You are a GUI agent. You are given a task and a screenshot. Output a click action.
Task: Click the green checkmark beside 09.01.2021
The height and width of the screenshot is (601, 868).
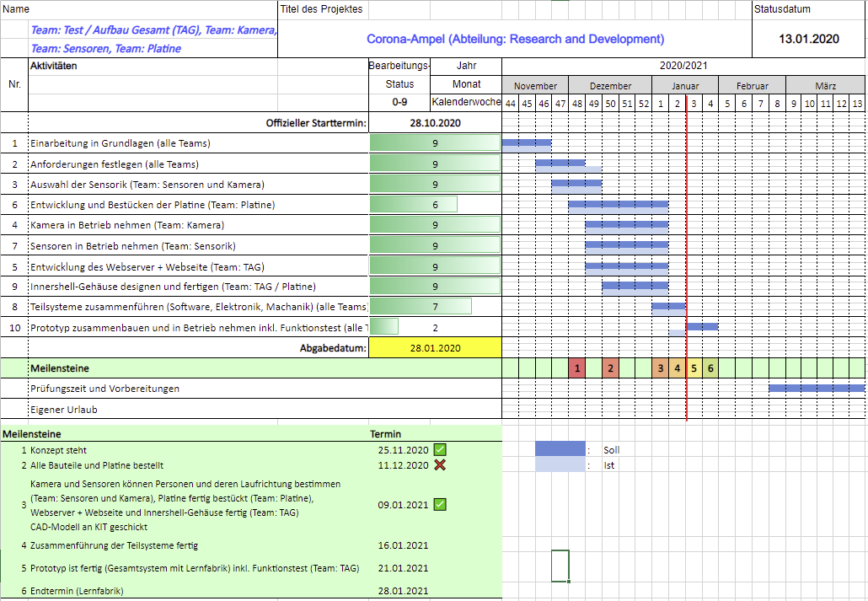point(440,505)
